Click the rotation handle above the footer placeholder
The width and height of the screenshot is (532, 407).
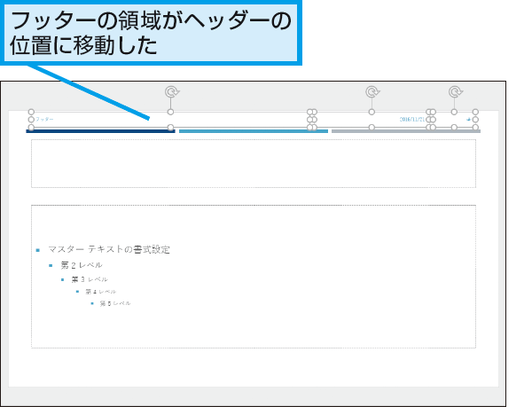click(x=171, y=91)
